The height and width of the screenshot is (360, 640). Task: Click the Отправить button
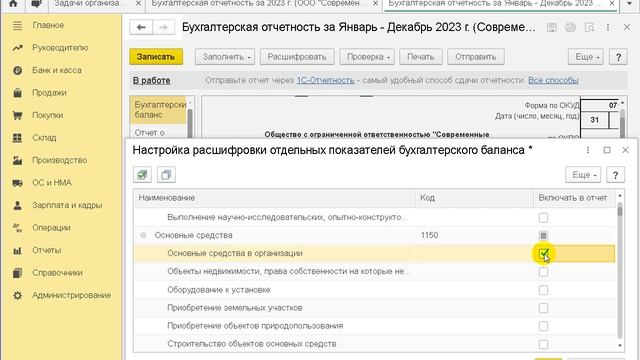(476, 57)
